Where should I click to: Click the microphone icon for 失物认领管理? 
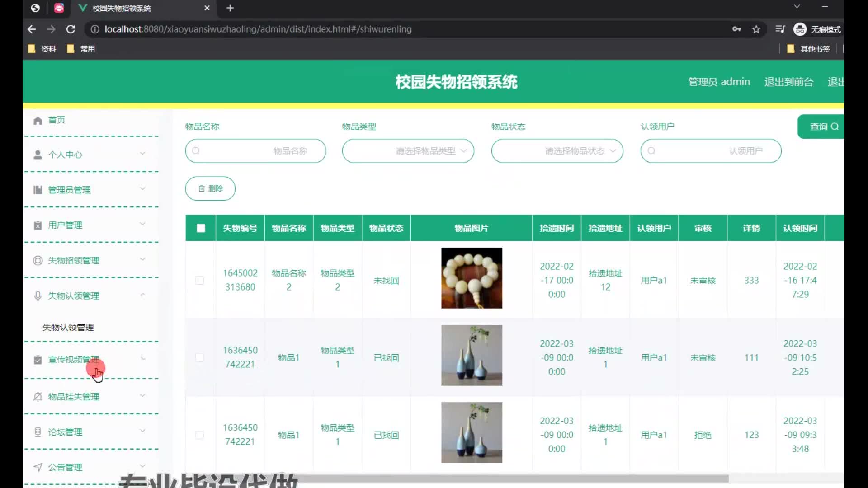[x=38, y=296]
